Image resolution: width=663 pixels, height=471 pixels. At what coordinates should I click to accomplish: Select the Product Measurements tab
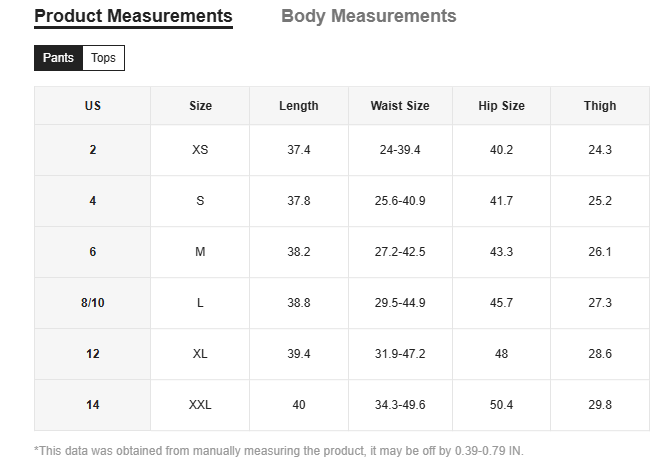tap(133, 16)
